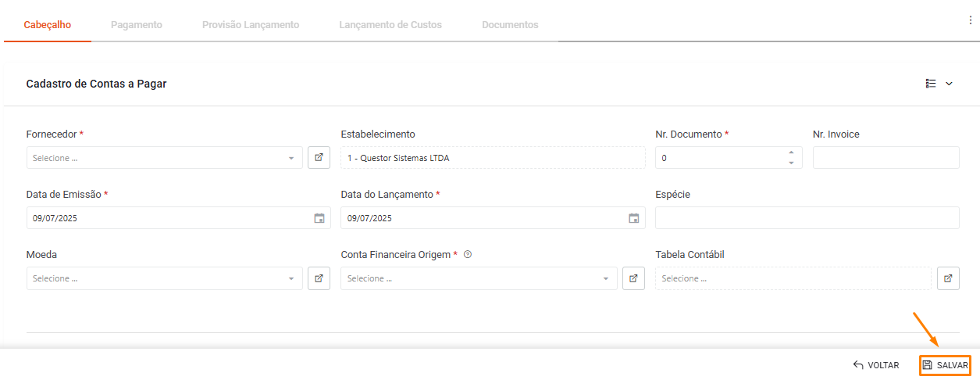Screen dimensions: 980x380
Task: Open the Fornecedor external lookup icon
Action: 319,157
